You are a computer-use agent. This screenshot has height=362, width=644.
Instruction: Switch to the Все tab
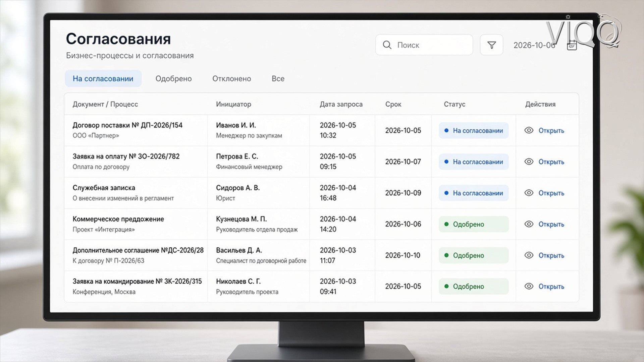tap(278, 78)
